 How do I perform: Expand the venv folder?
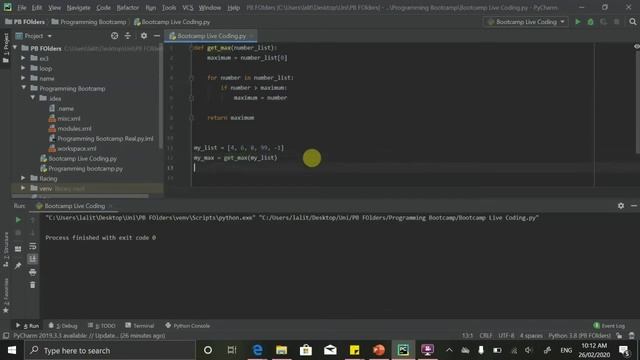[23, 188]
